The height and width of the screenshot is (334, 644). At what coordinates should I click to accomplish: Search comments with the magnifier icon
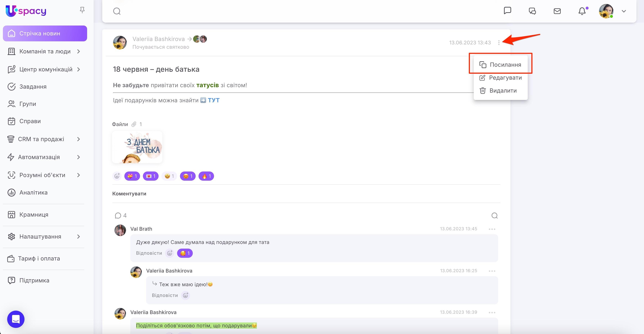click(x=494, y=215)
